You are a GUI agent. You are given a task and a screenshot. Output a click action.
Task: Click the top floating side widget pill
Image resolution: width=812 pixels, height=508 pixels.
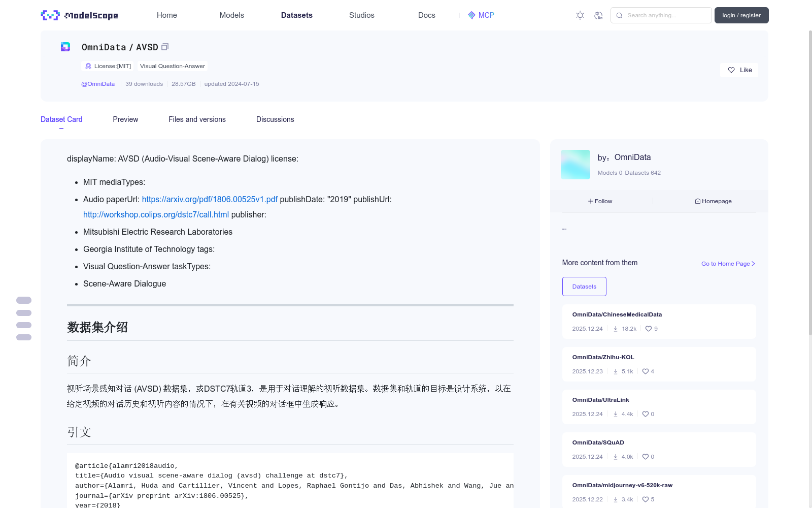tap(24, 300)
